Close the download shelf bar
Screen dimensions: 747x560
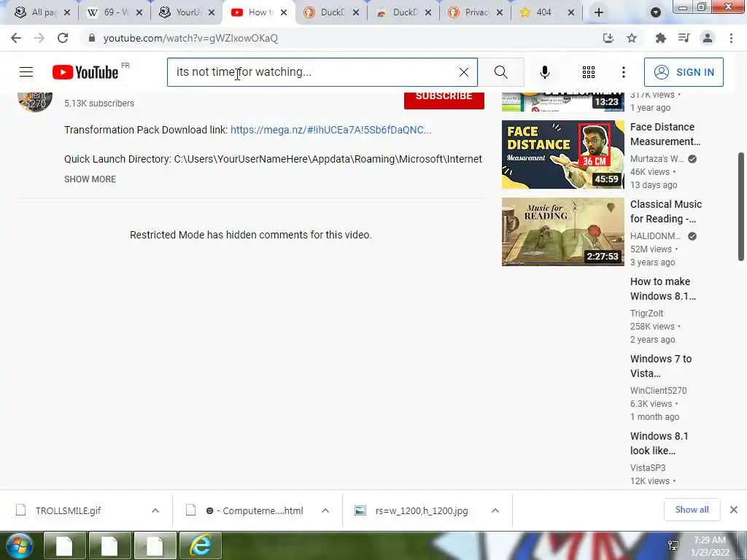coord(734,510)
